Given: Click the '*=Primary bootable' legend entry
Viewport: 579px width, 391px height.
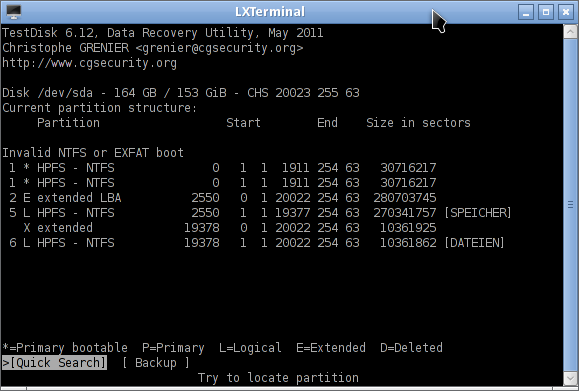Looking at the screenshot, I should click(65, 347).
